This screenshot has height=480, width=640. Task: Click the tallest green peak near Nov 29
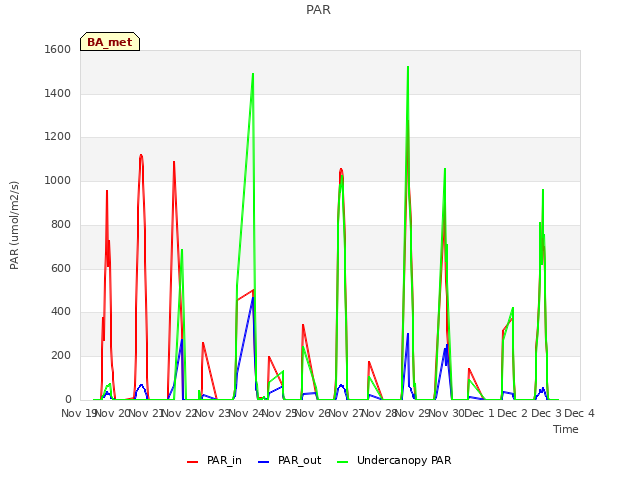[x=408, y=67]
